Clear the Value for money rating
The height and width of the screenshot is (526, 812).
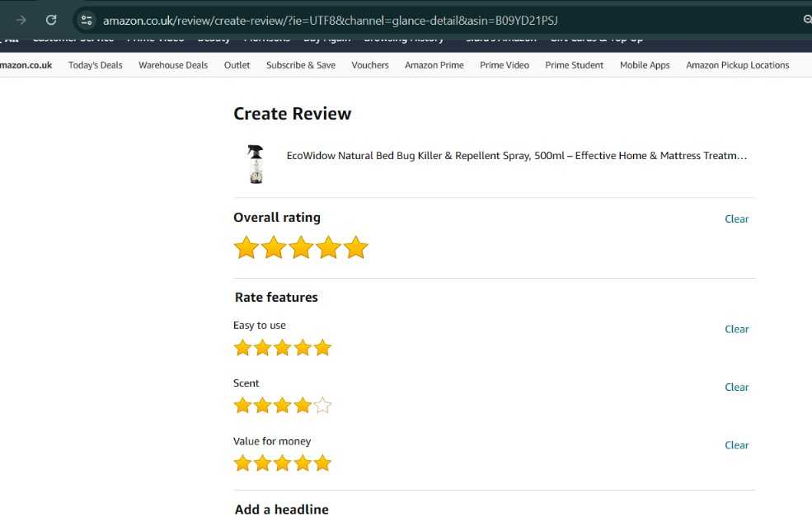(736, 445)
